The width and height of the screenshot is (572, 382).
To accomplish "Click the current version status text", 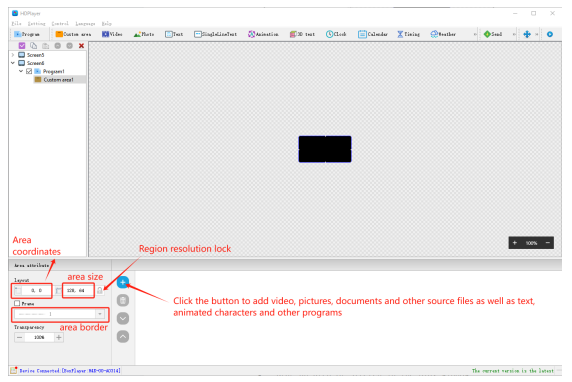I will click(513, 371).
